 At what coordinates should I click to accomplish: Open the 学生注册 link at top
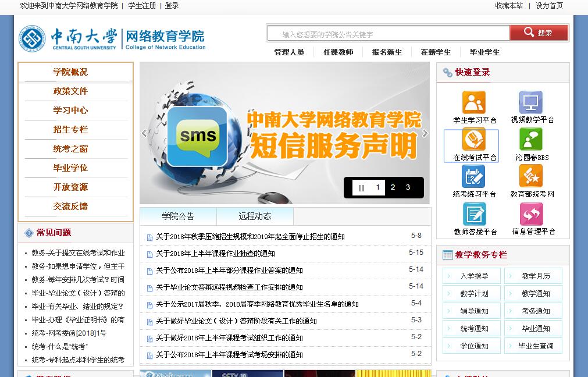[x=142, y=6]
